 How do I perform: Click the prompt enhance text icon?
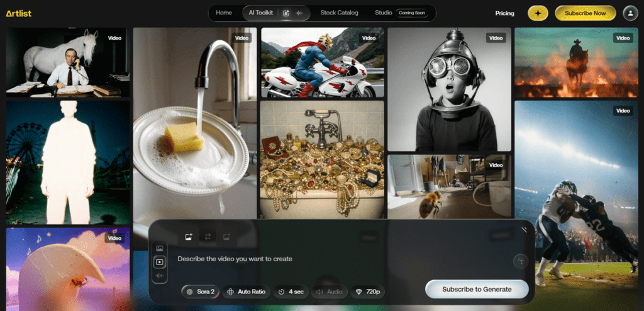point(519,259)
